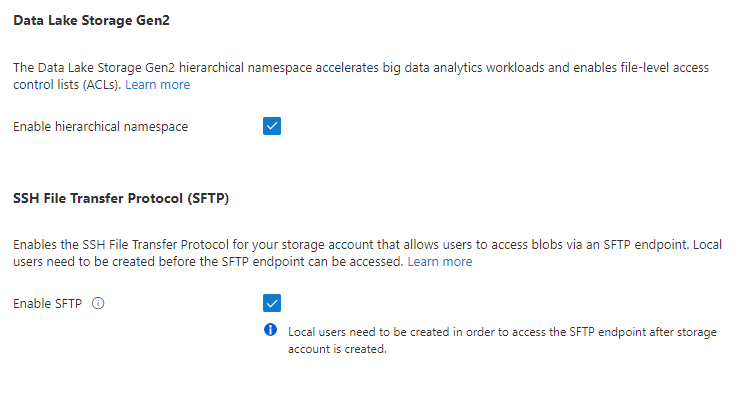The width and height of the screenshot is (747, 398).
Task: Click the SFTP description paragraph starting with Enables
Action: point(367,253)
